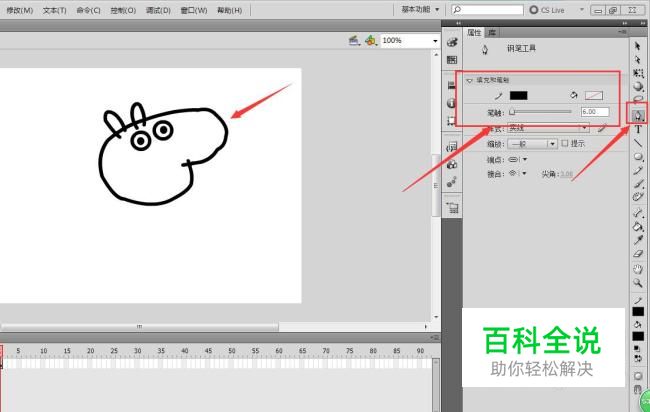
Task: Select the Hand tool
Action: click(x=638, y=269)
